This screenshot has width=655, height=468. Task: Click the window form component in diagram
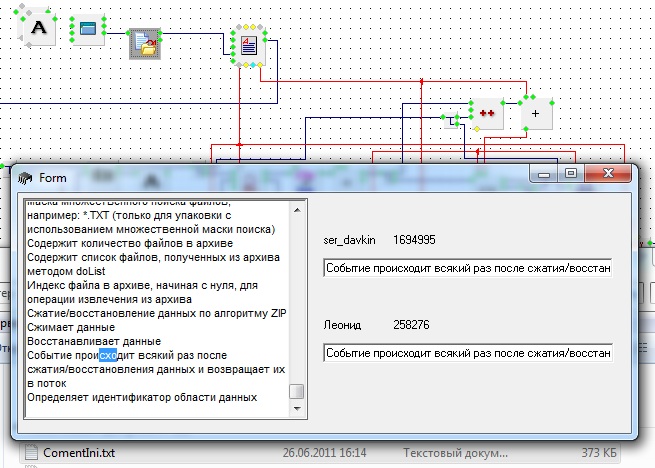click(x=89, y=30)
